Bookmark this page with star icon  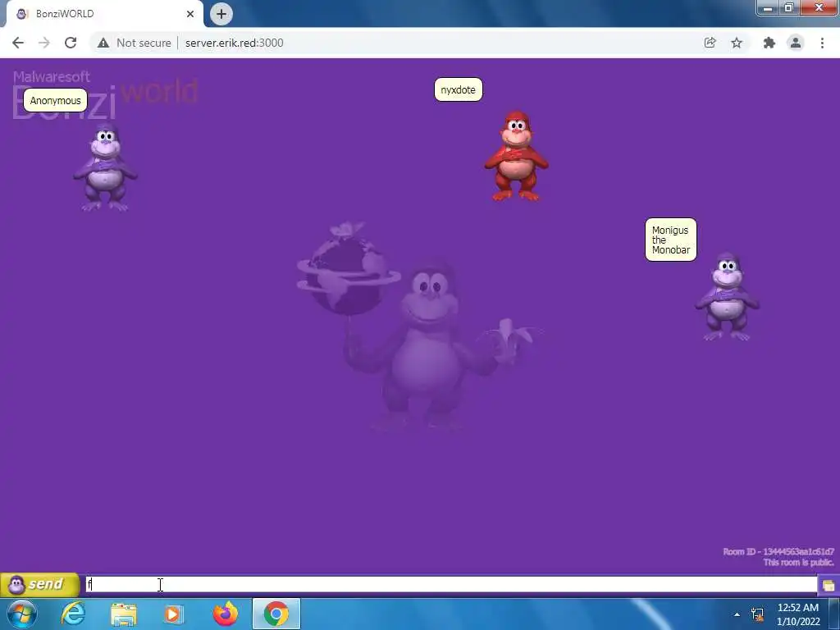click(x=737, y=43)
